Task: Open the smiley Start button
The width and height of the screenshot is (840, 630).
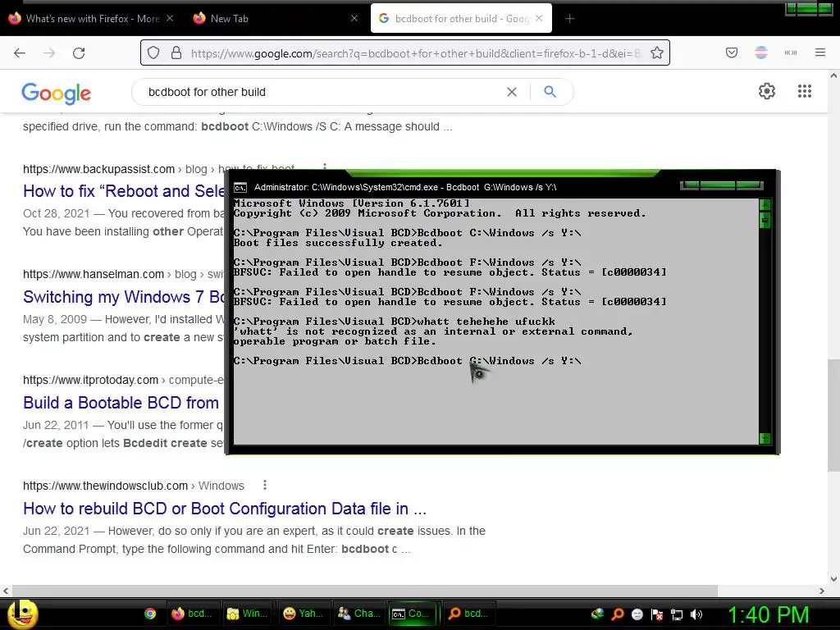Action: (22, 614)
